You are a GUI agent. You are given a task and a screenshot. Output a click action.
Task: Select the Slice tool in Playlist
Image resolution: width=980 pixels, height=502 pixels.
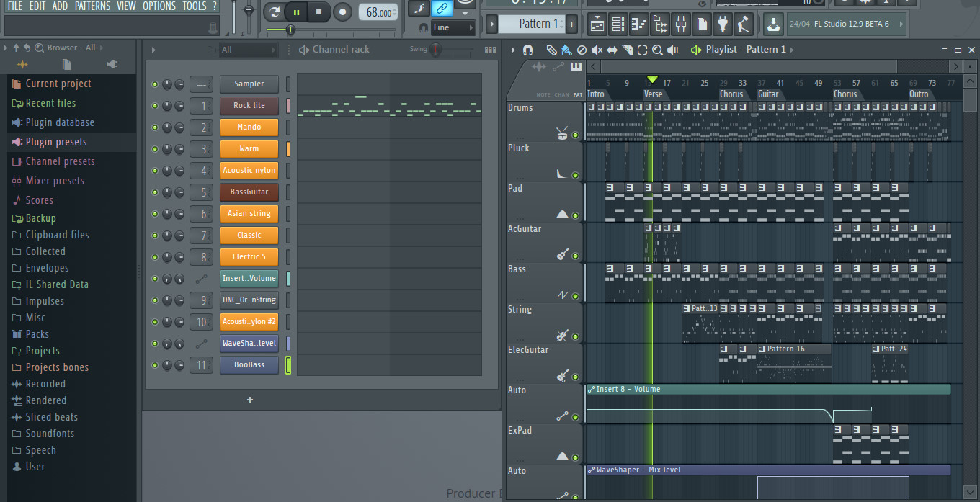pos(627,50)
